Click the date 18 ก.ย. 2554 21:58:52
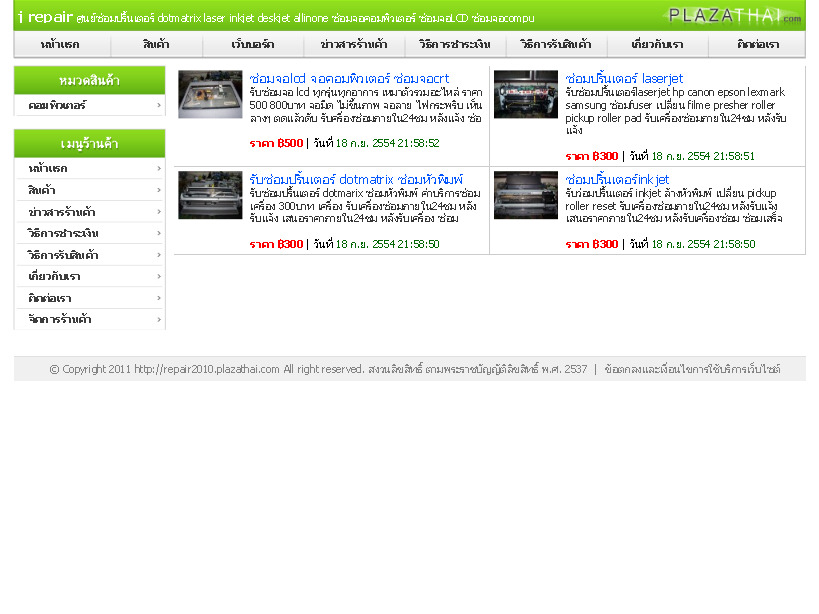The height and width of the screenshot is (614, 819). click(x=388, y=144)
